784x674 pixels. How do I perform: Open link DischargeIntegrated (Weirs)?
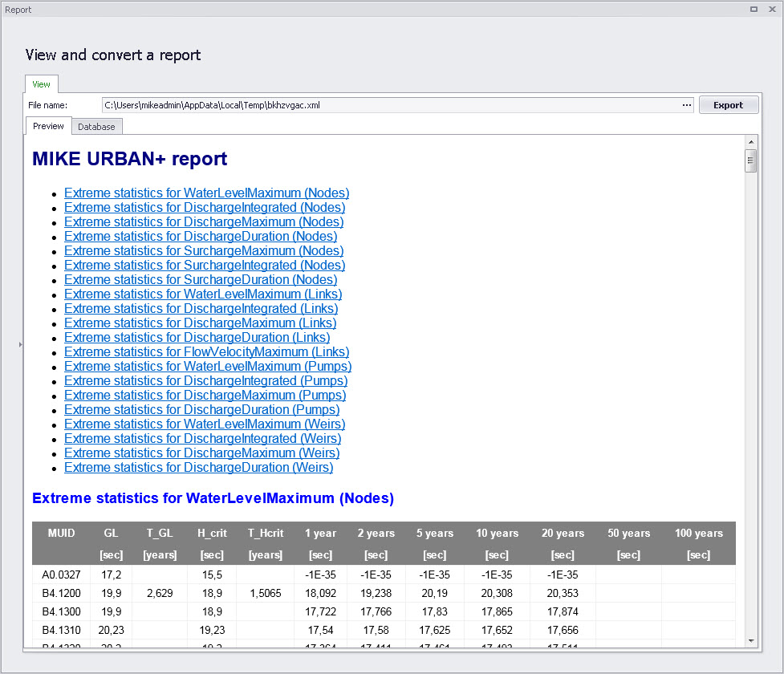pos(202,439)
